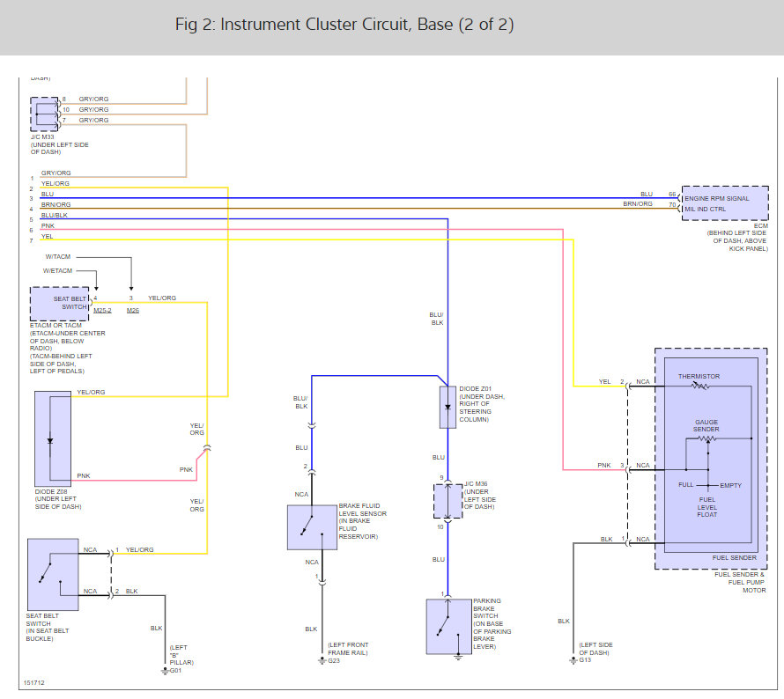Click the 'BLU' label near ECM pin 66
Viewport: 784px width, 699px height.
click(x=647, y=194)
